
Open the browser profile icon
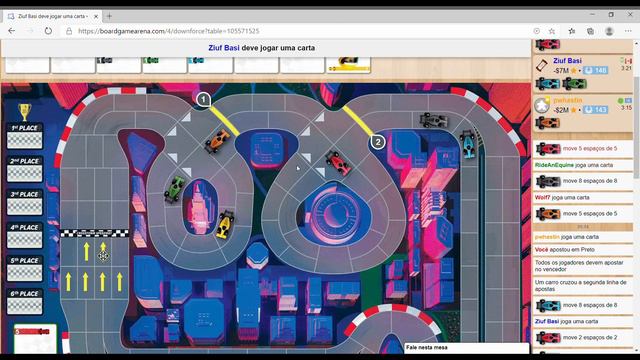coord(609,31)
